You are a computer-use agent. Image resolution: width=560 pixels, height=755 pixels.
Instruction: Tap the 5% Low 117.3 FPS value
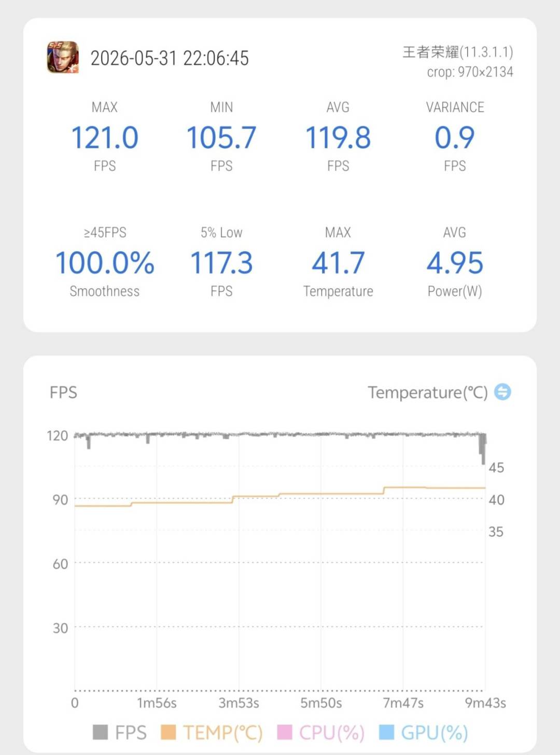coord(221,262)
